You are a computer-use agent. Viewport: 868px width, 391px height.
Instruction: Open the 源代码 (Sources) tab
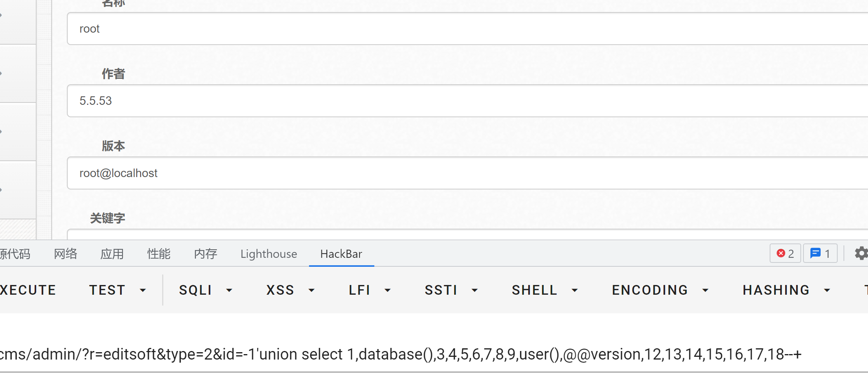[x=16, y=254]
